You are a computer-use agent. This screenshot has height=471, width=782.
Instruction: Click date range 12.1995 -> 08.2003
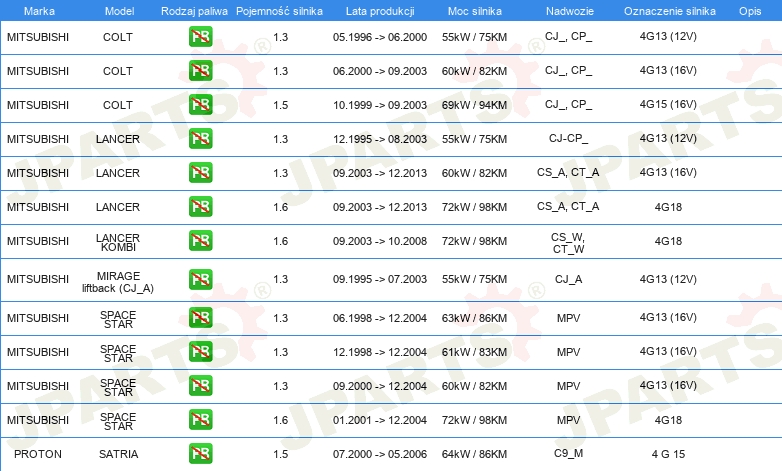[x=380, y=139]
